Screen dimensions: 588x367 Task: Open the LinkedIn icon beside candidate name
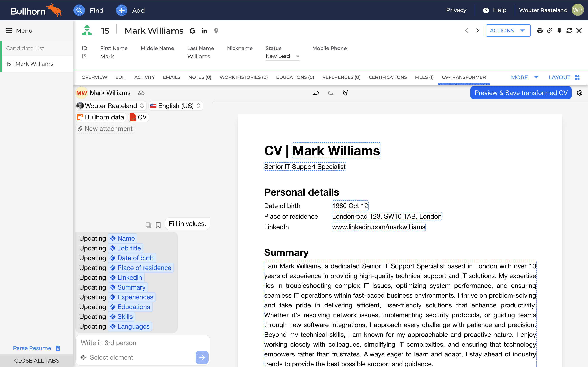click(x=204, y=31)
